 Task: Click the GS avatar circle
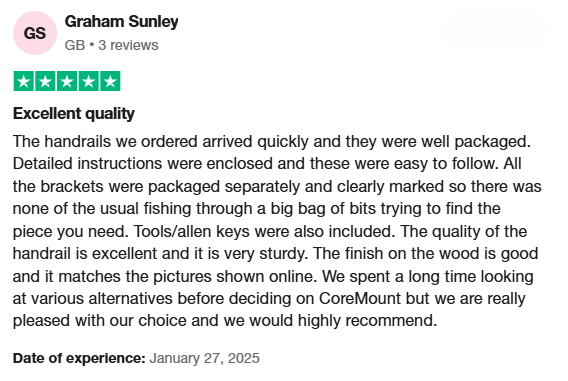[x=35, y=33]
